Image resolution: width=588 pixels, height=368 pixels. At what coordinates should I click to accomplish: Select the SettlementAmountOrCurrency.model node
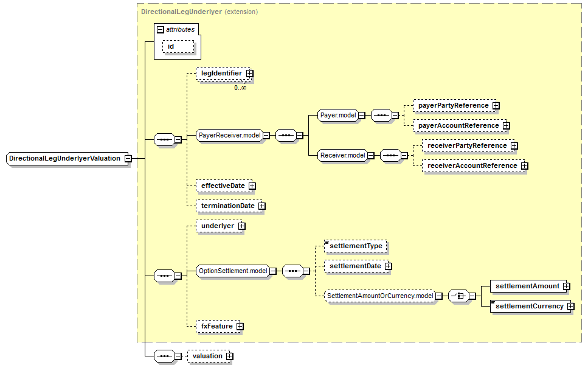pyautogui.click(x=379, y=296)
